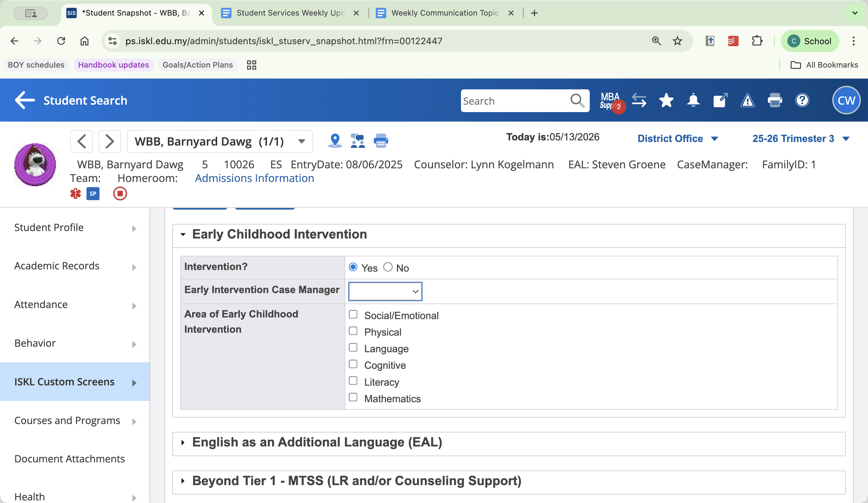Check the Cognitive checkbox
The width and height of the screenshot is (868, 503).
pyautogui.click(x=353, y=364)
